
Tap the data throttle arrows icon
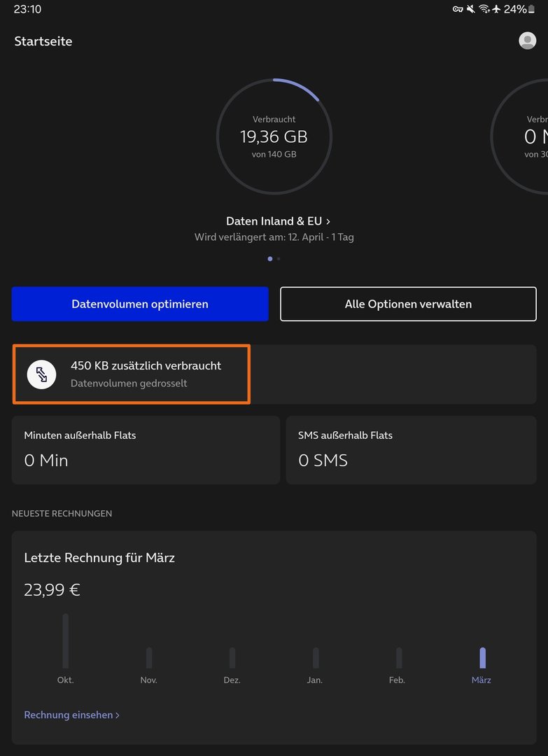pyautogui.click(x=41, y=374)
